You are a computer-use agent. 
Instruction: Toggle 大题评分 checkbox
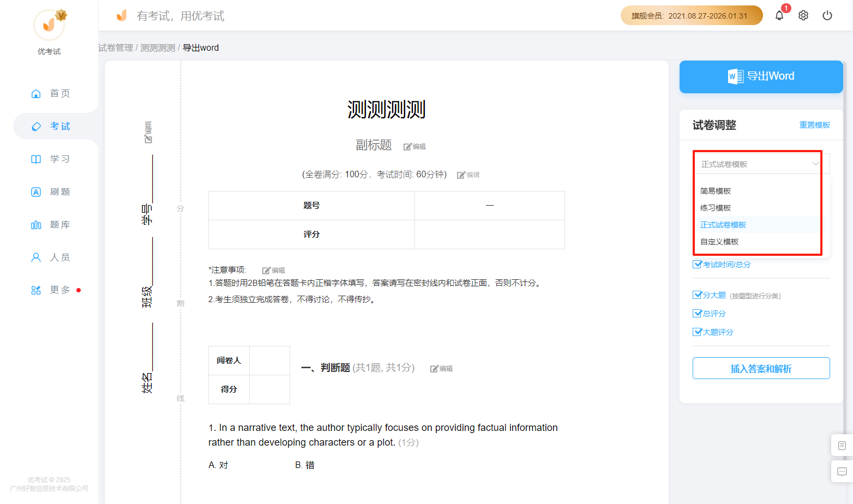tap(697, 332)
